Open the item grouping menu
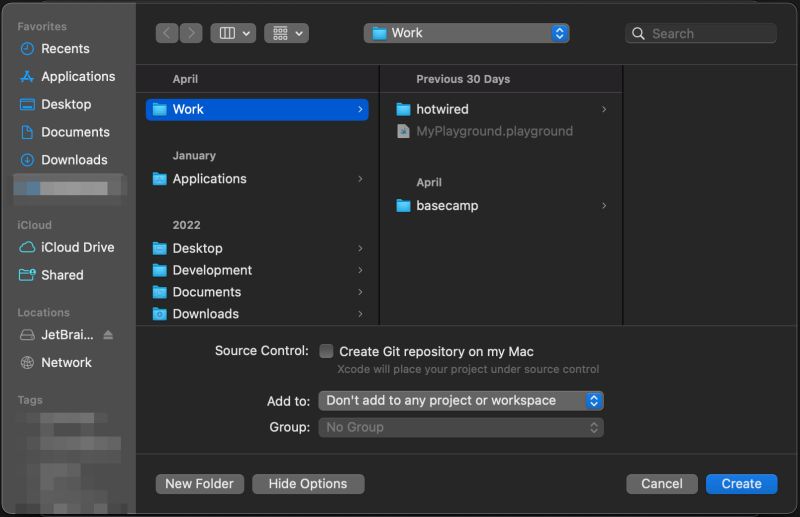 click(286, 33)
